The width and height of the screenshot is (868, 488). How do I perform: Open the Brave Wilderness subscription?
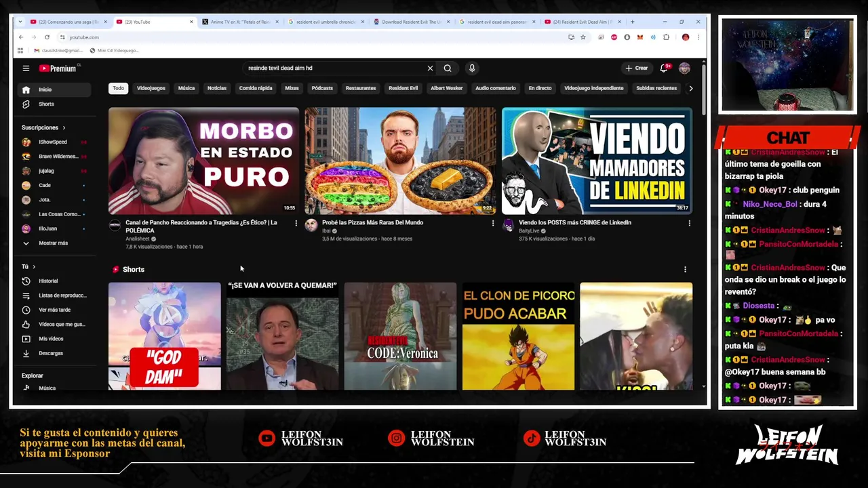[x=54, y=157]
